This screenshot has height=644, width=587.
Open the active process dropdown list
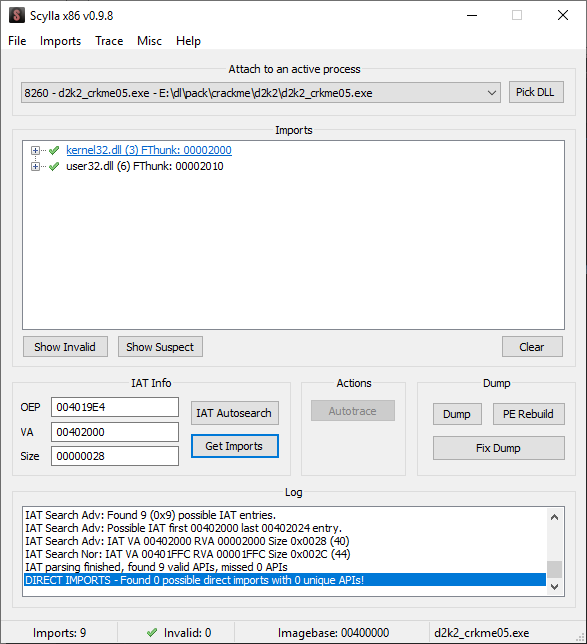click(x=492, y=93)
